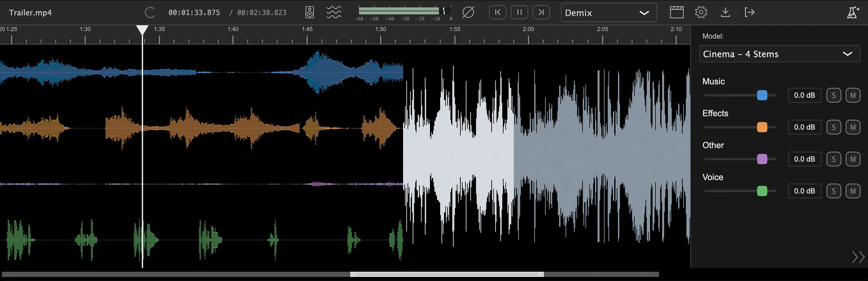This screenshot has height=281, width=868.
Task: Click the lab flask icon
Action: (852, 12)
